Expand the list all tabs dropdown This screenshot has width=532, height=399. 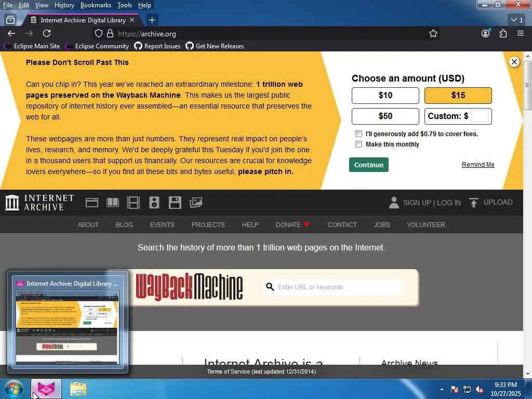517,20
